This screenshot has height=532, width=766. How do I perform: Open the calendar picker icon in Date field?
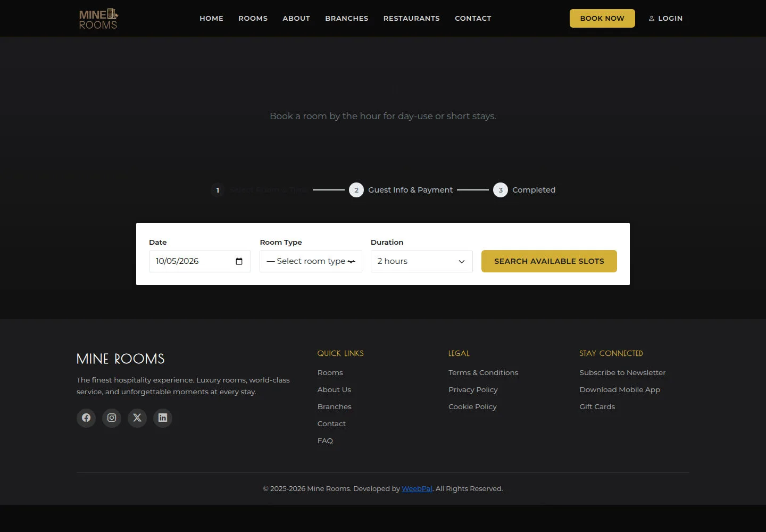point(239,261)
